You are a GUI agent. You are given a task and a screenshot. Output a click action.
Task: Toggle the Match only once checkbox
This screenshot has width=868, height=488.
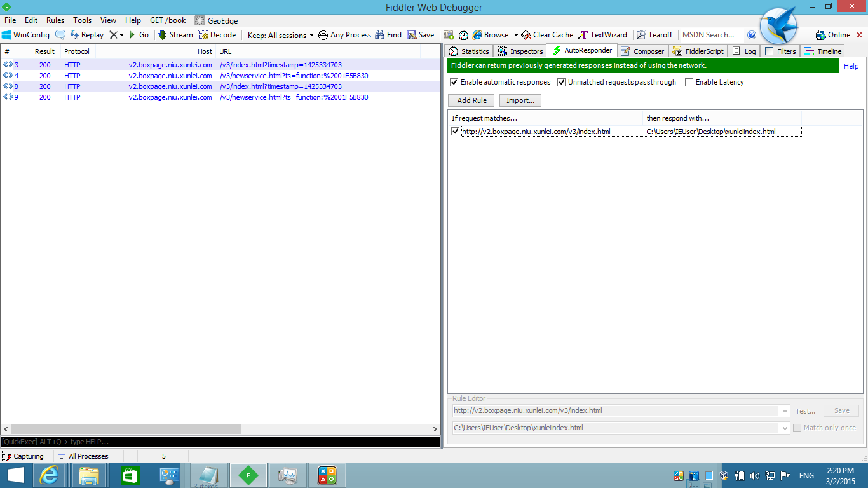point(797,428)
